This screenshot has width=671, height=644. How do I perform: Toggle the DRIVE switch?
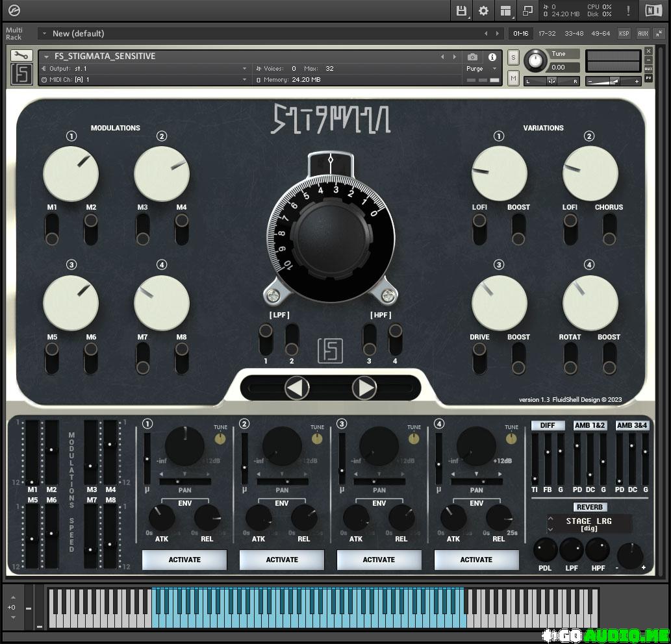pos(479,358)
